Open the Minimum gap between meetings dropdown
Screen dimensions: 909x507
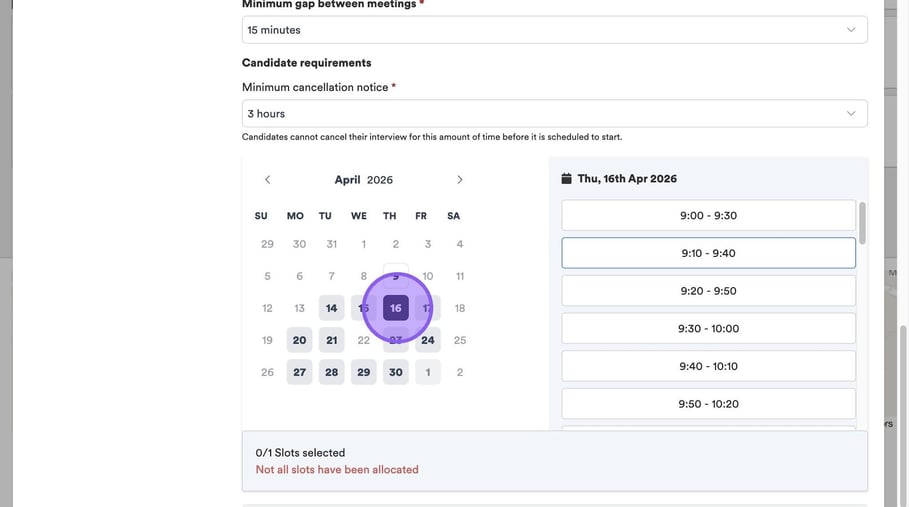(554, 30)
